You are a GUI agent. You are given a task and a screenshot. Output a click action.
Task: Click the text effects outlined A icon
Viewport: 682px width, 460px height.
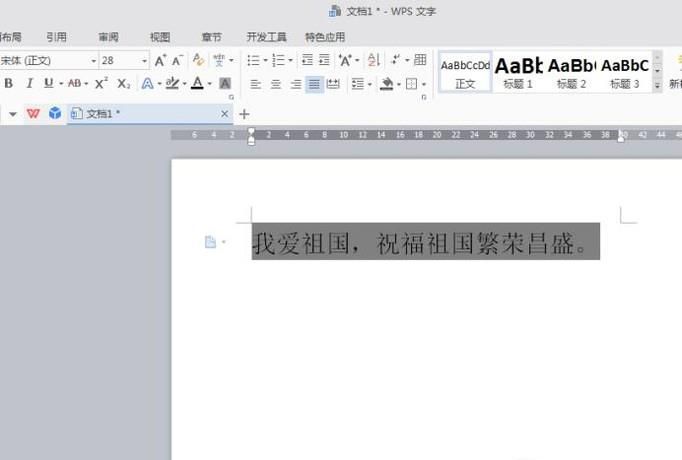pos(147,83)
